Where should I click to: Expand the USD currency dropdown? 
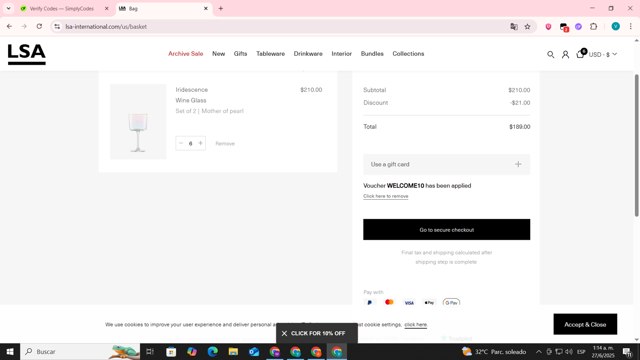coord(603,54)
